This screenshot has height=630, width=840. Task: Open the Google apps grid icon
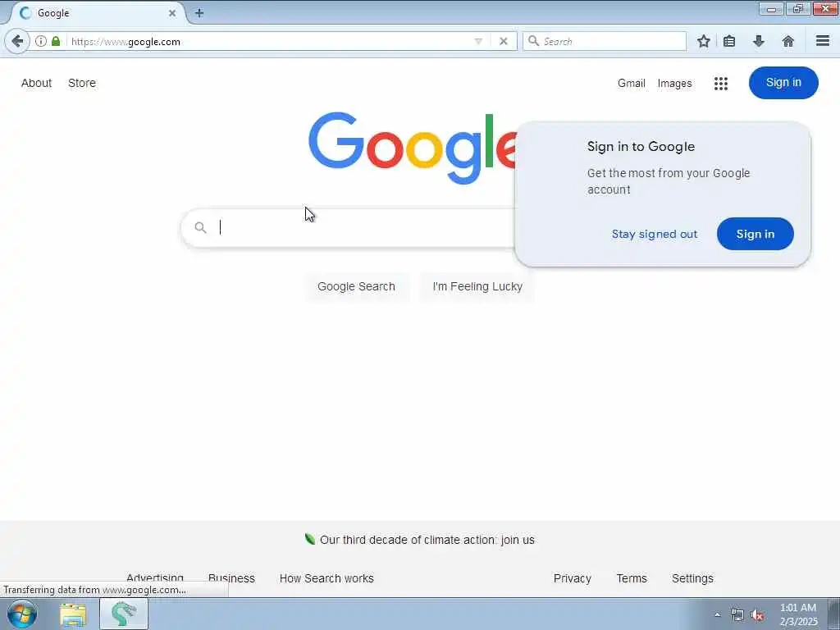point(720,83)
